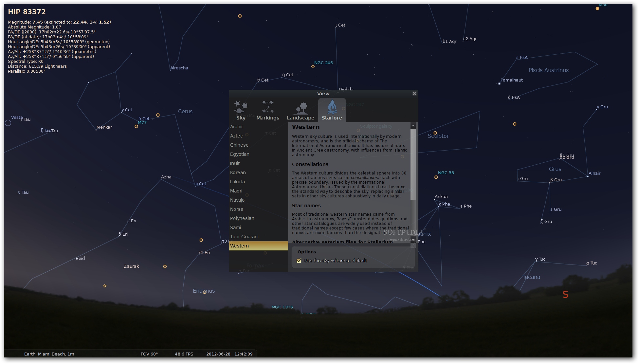Select Egyptian sky culture
639x364 pixels.
click(x=258, y=154)
